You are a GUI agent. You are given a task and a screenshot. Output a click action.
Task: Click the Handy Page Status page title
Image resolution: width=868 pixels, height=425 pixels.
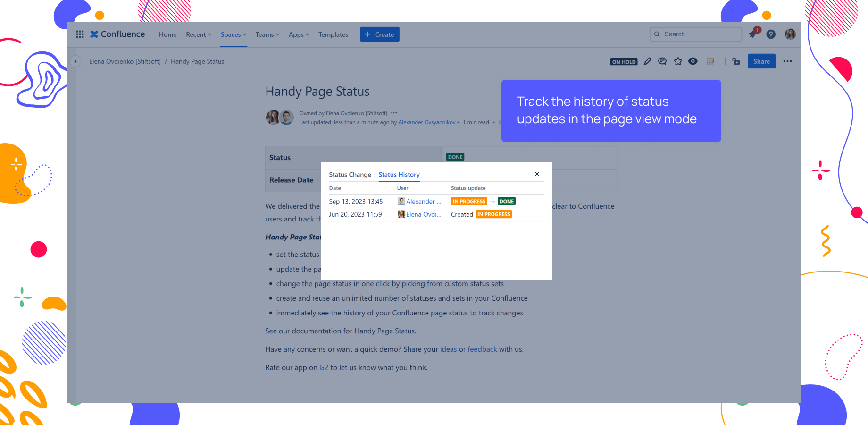pos(317,92)
